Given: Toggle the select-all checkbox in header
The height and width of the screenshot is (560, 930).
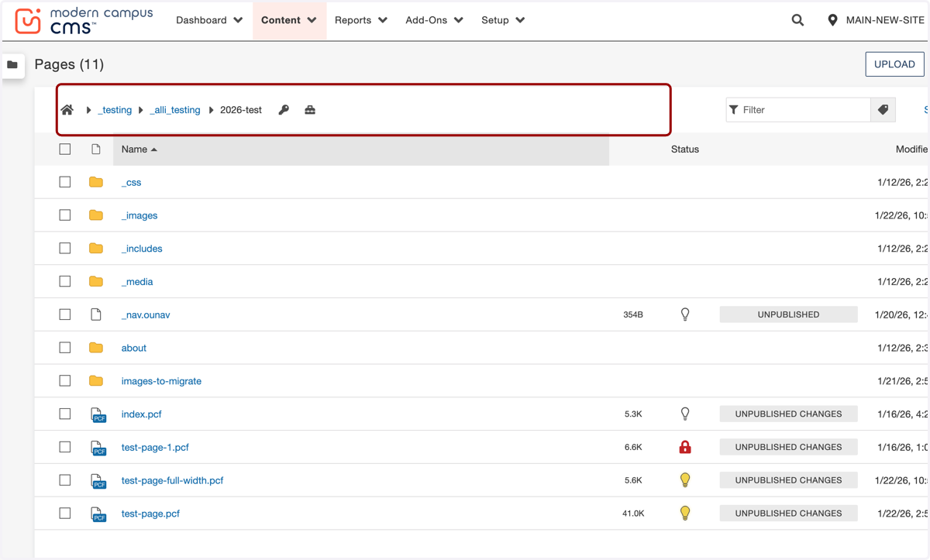Looking at the screenshot, I should 65,149.
